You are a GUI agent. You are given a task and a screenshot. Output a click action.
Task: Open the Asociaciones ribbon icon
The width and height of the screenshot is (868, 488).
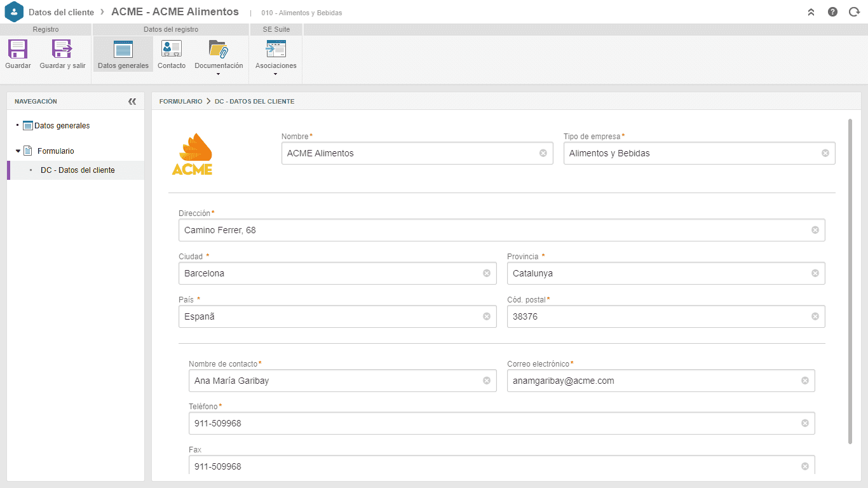[x=276, y=50]
